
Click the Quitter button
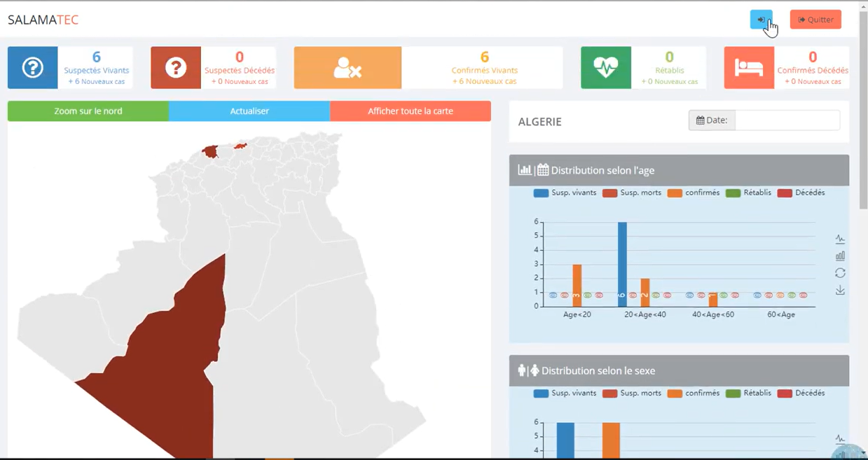tap(815, 20)
